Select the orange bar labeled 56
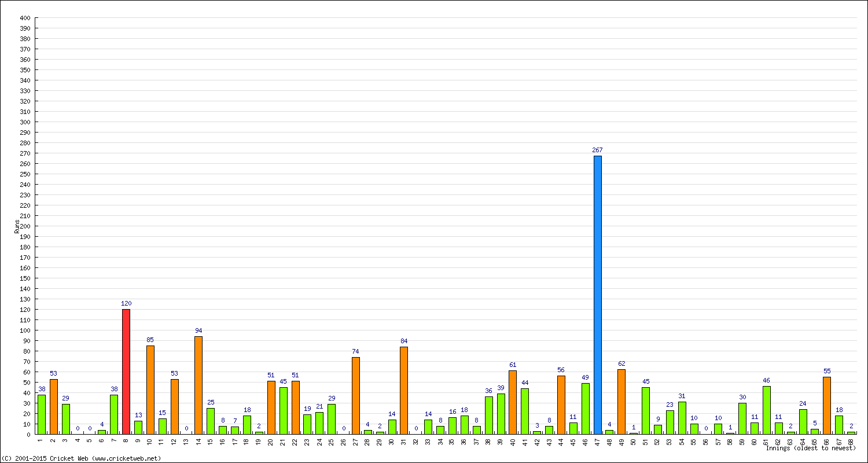This screenshot has width=868, height=463. click(x=561, y=405)
